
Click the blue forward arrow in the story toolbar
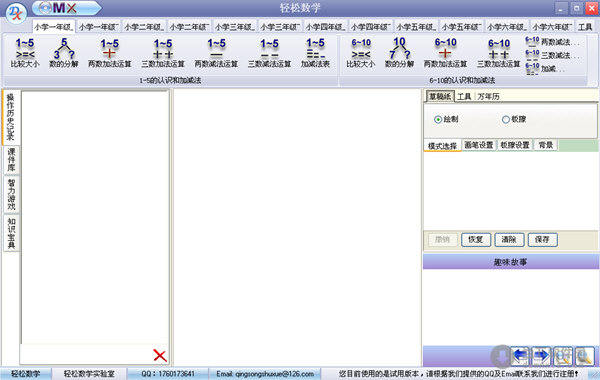click(x=541, y=356)
